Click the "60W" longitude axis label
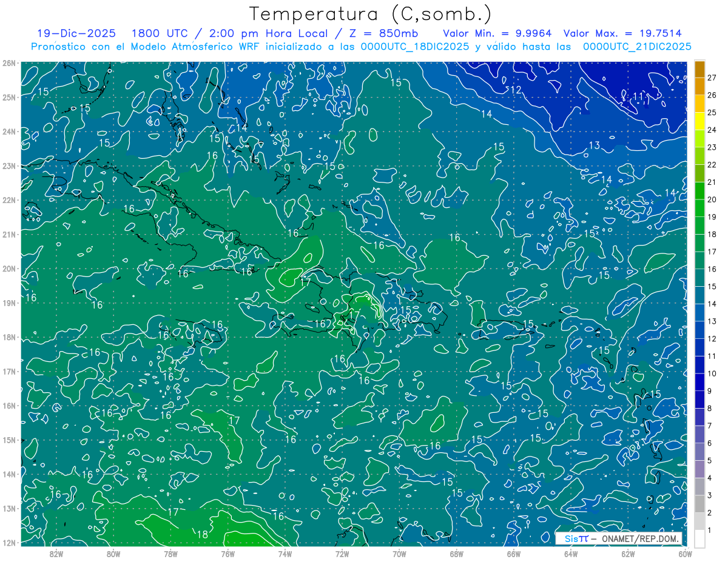 pos(685,553)
